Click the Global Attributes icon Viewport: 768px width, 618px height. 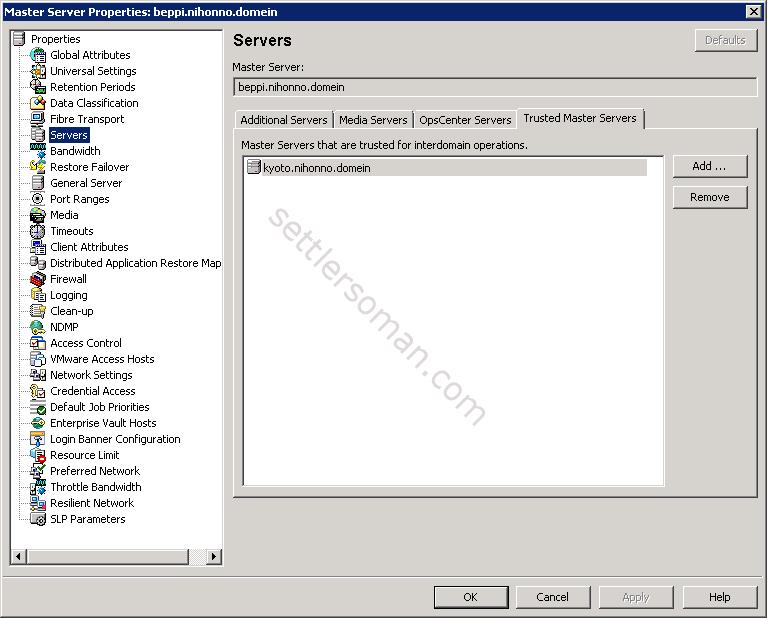point(38,55)
